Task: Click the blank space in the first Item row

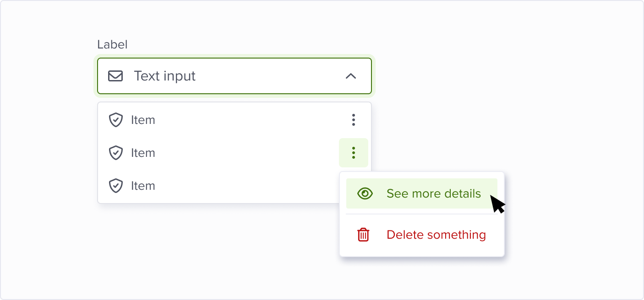Action: click(247, 120)
